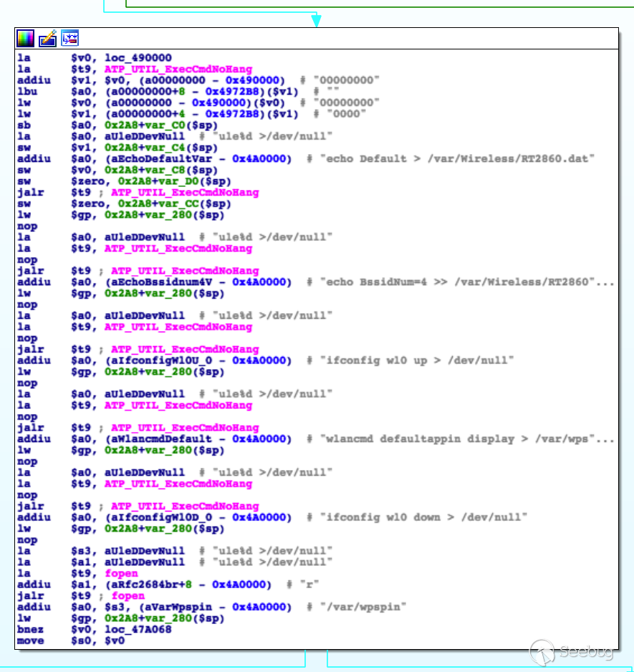Screen dimensions: 634x672
Task: Click the a00000000+8 operand on lbu line
Action: tap(148, 91)
